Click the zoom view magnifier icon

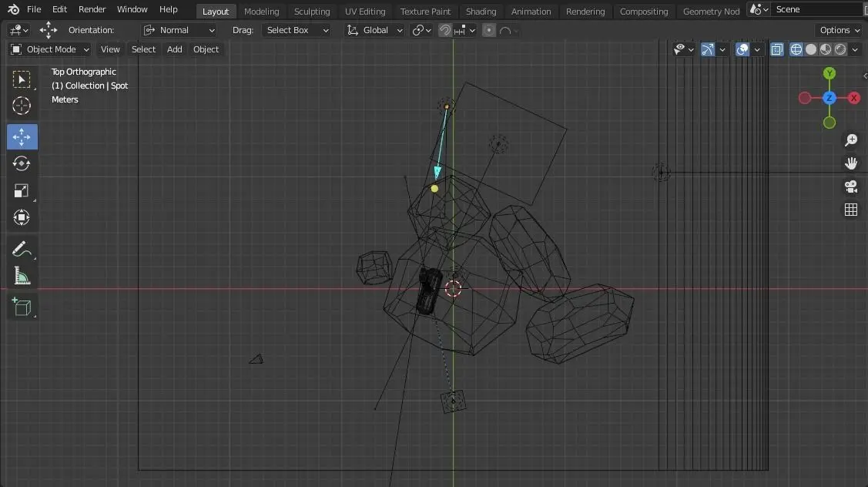coord(851,140)
